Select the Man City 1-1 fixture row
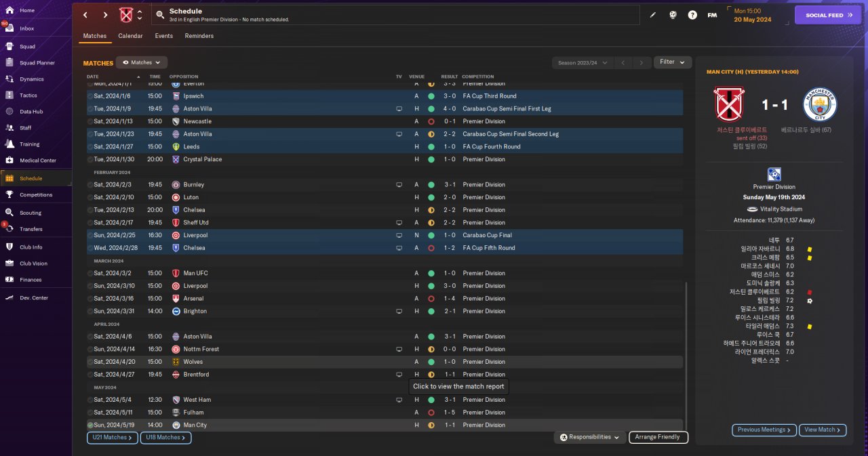The image size is (868, 456). (384, 425)
